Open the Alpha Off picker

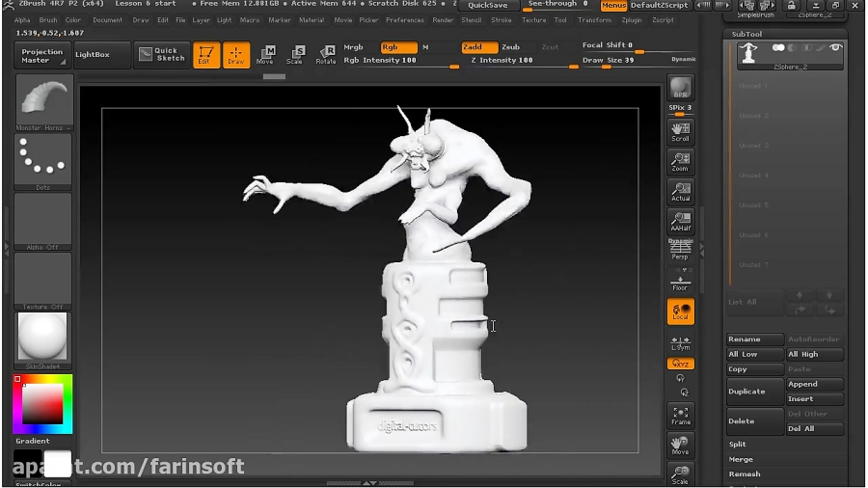click(x=42, y=222)
